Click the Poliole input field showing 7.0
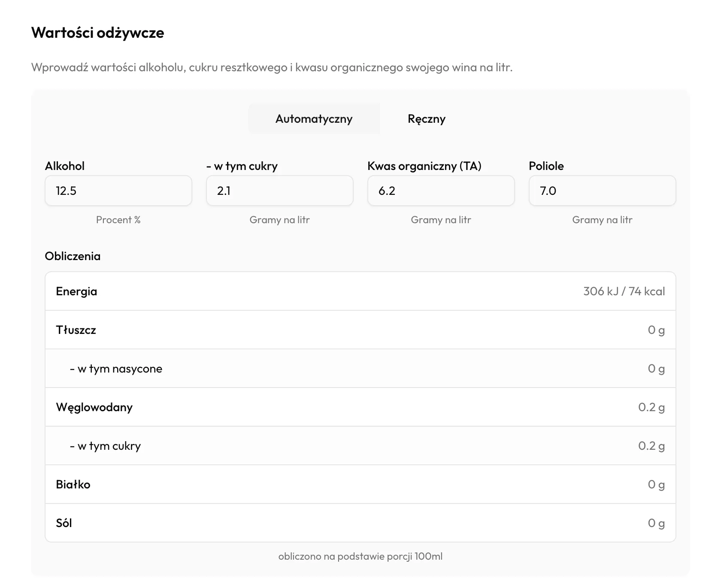Viewport: 721px width, 588px height. point(603,191)
